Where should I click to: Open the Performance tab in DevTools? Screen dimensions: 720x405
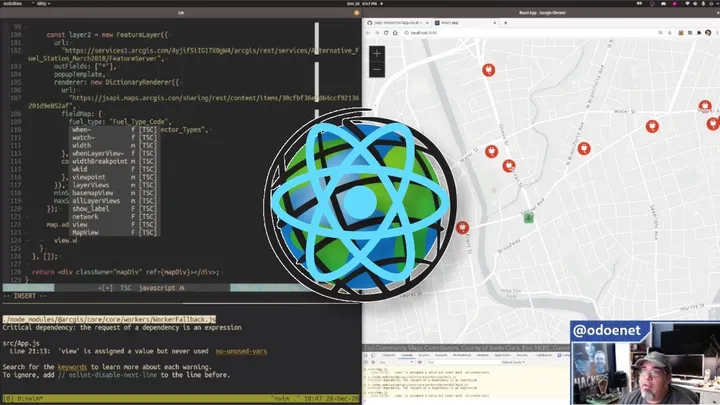[462, 355]
